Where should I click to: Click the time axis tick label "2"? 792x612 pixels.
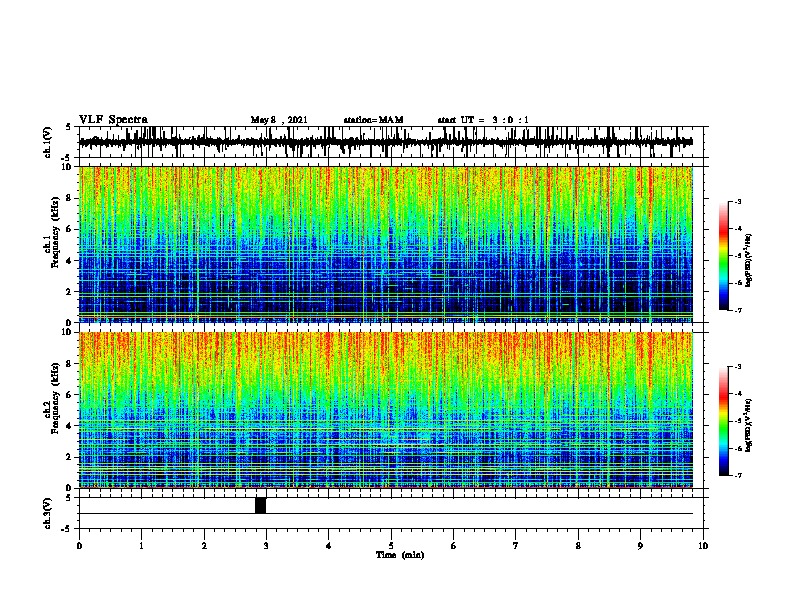click(x=204, y=546)
